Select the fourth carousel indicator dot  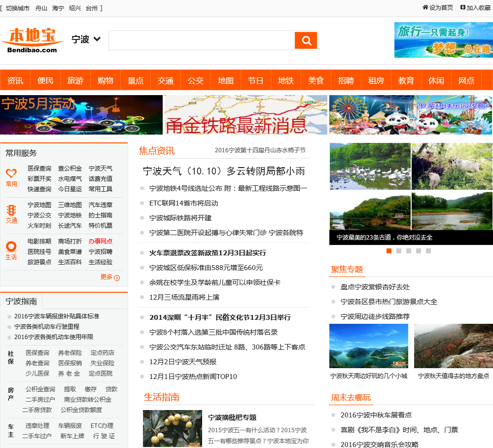click(x=419, y=251)
